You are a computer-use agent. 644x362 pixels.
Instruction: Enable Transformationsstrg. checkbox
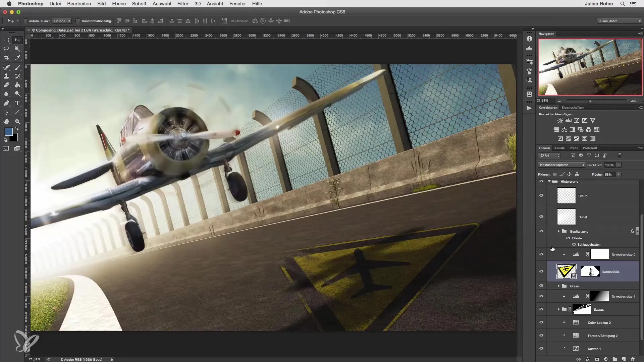click(x=78, y=21)
